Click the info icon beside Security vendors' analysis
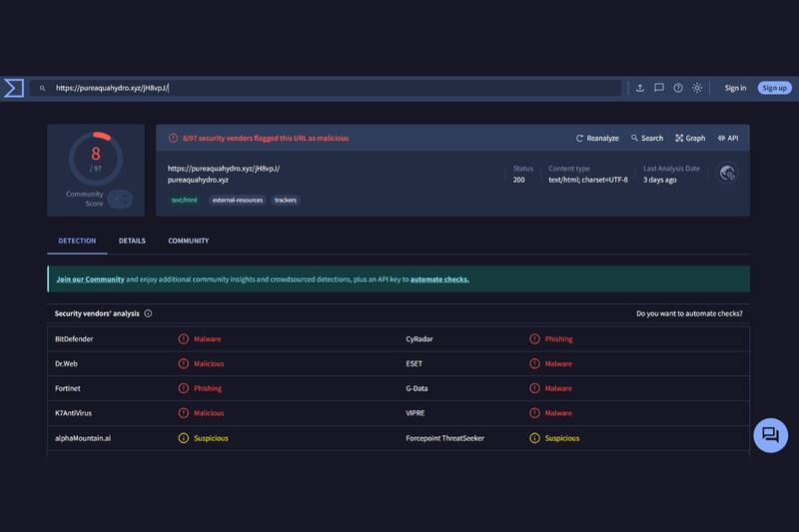This screenshot has width=799, height=532. pyautogui.click(x=148, y=313)
